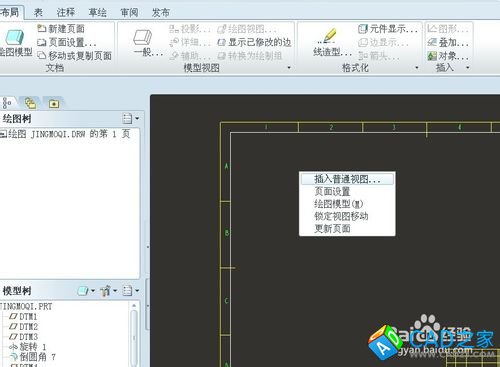Select the 绘图 JINGMOQI.DRW sheet row
Image resolution: width=500 pixels, height=367 pixels.
pos(65,134)
